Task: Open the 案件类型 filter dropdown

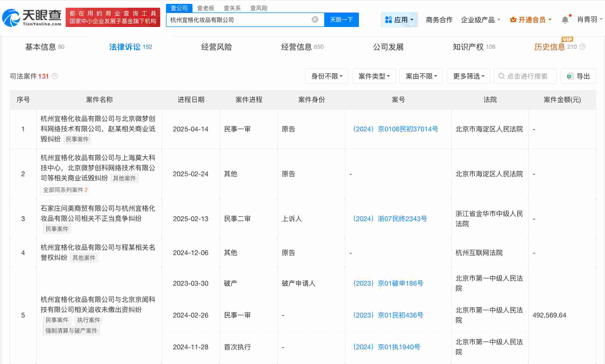Action: click(374, 76)
